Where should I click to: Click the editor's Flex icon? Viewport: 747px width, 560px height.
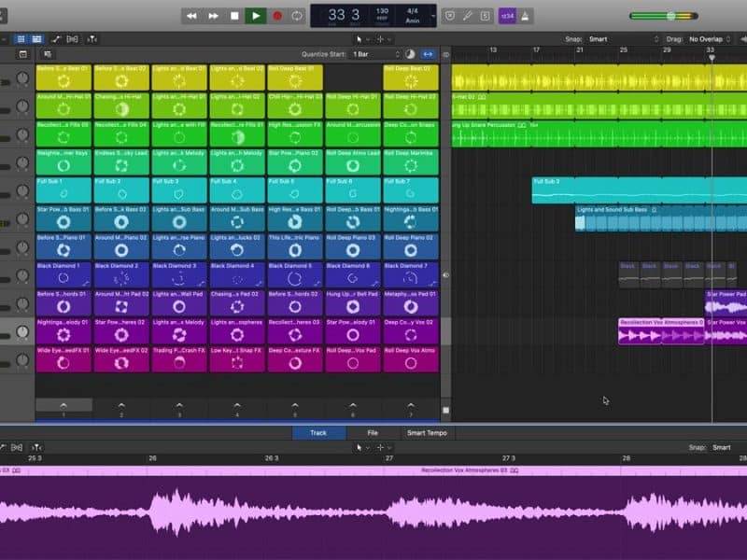point(17,448)
